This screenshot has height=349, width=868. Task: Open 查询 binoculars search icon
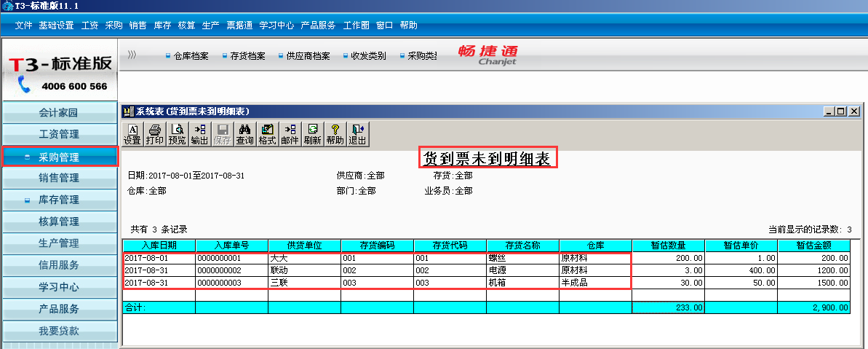(244, 135)
